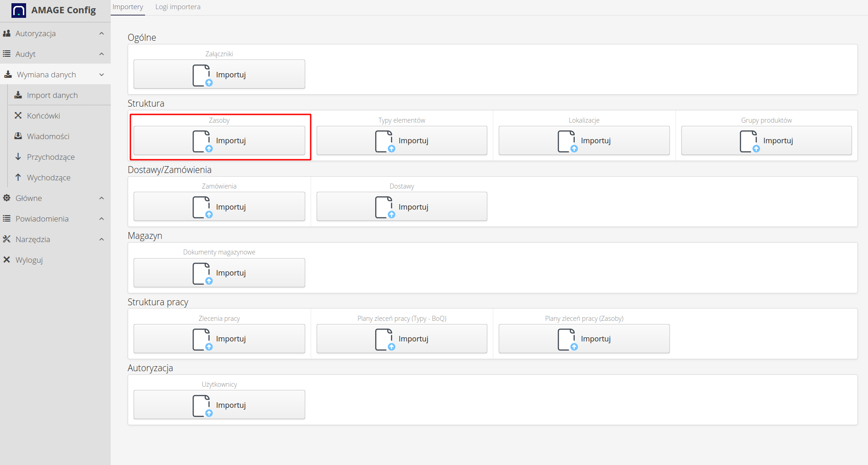Switch to the Logi importera tab

pyautogui.click(x=178, y=7)
